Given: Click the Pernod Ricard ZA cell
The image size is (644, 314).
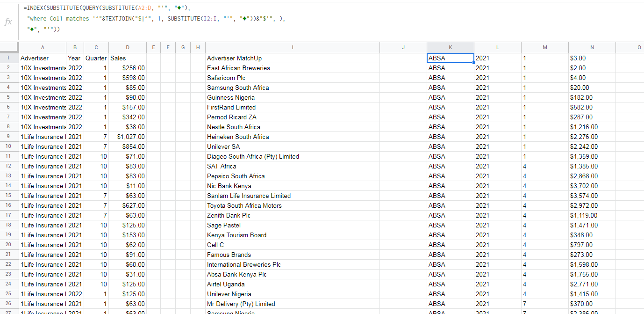Looking at the screenshot, I should 293,117.
